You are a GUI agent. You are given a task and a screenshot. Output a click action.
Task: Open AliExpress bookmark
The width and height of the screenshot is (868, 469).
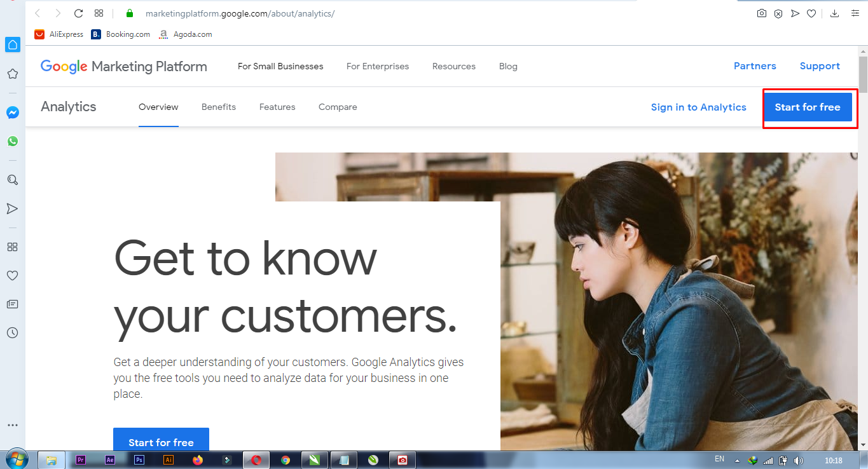tap(59, 34)
